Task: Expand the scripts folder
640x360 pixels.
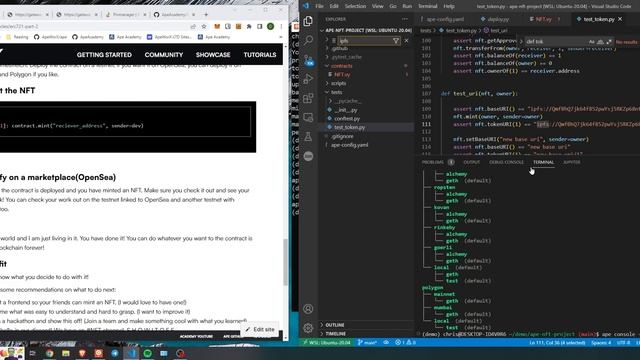Action: (338, 83)
